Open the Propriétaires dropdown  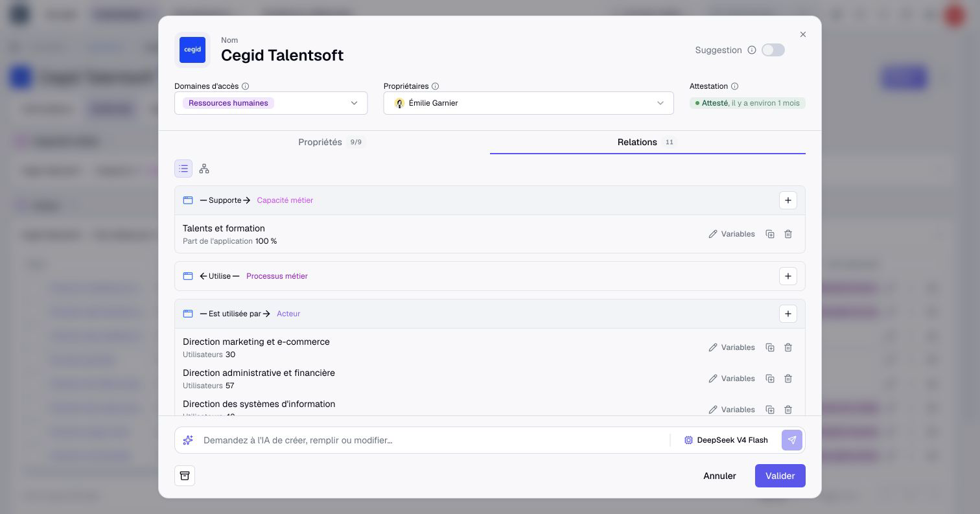coord(528,103)
